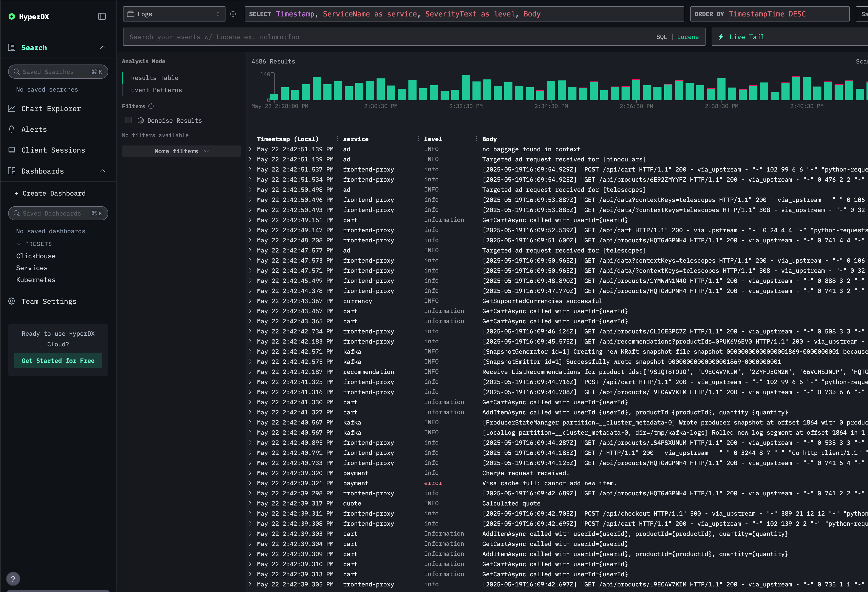Collapse the sidebar using the panel toggle icon

pyautogui.click(x=102, y=16)
